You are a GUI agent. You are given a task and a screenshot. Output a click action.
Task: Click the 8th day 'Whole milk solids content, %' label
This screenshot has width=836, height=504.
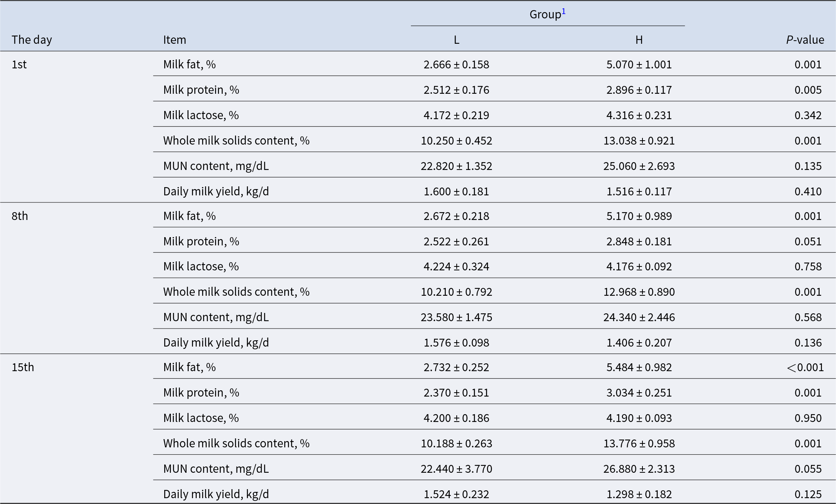pos(236,291)
